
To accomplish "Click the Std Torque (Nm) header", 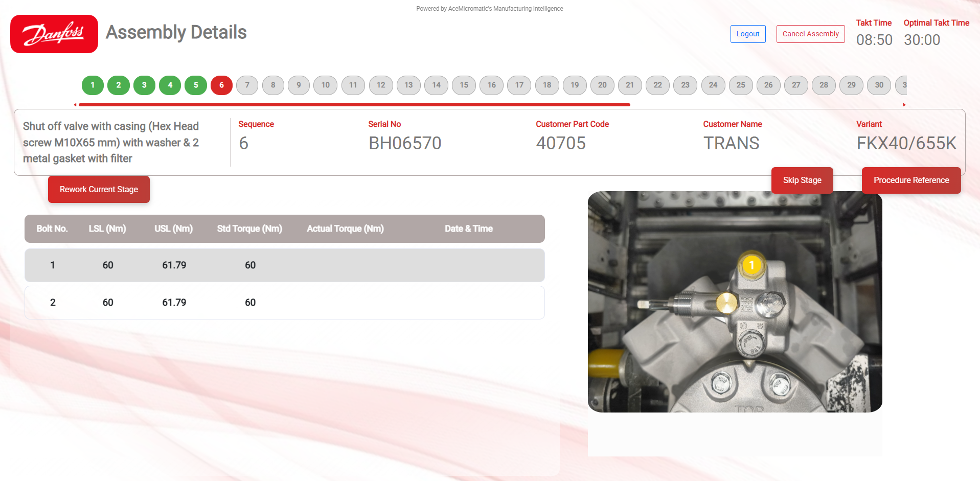I will (x=249, y=228).
